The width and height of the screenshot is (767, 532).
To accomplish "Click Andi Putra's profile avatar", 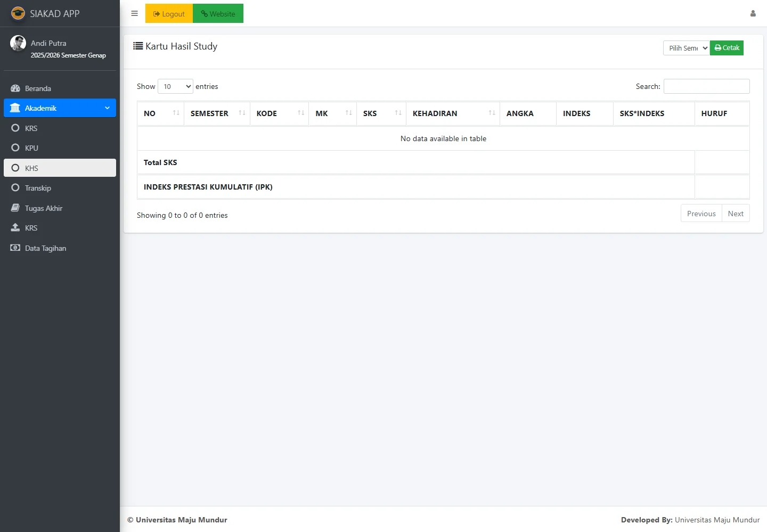I will [18, 44].
